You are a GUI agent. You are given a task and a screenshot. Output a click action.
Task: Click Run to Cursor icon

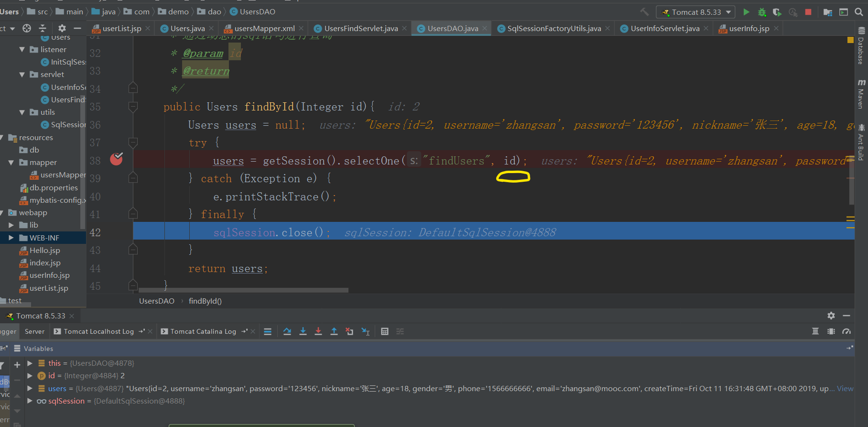366,331
